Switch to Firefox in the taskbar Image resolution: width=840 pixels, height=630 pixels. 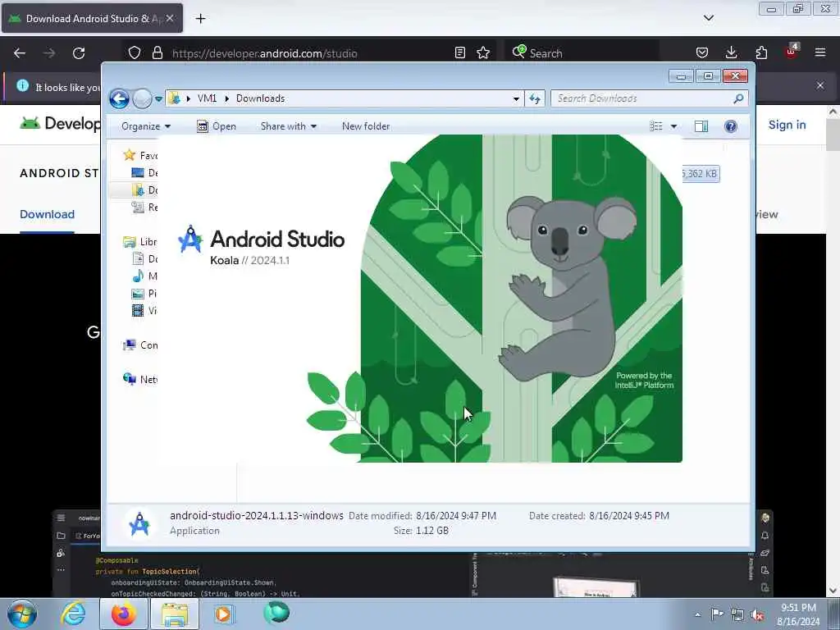tap(123, 614)
